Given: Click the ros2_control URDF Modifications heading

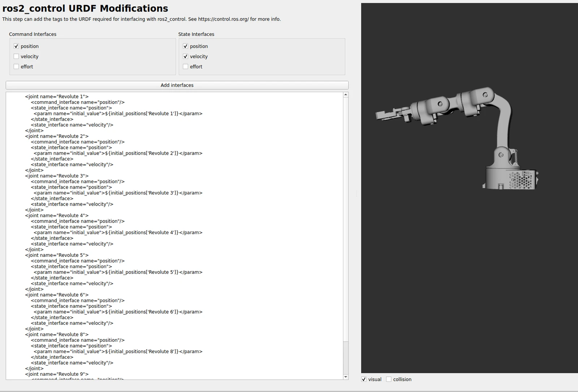Looking at the screenshot, I should tap(85, 8).
